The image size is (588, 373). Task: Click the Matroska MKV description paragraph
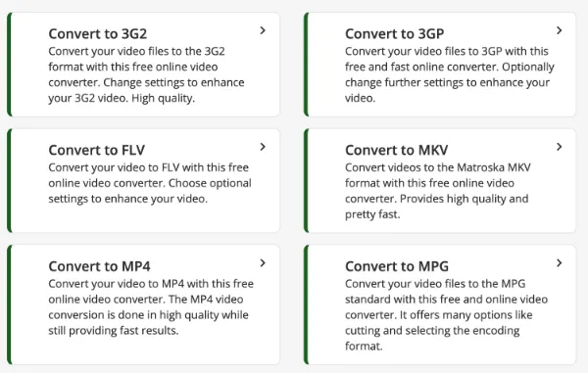438,191
